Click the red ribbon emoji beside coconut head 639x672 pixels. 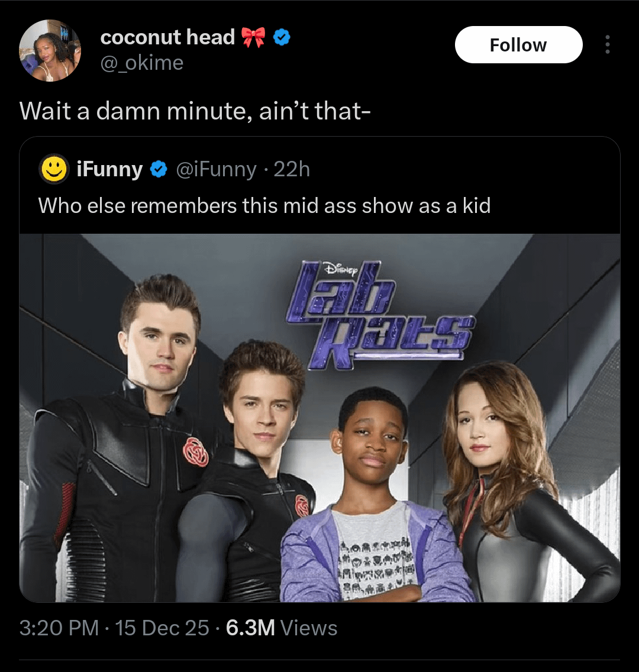pos(253,37)
